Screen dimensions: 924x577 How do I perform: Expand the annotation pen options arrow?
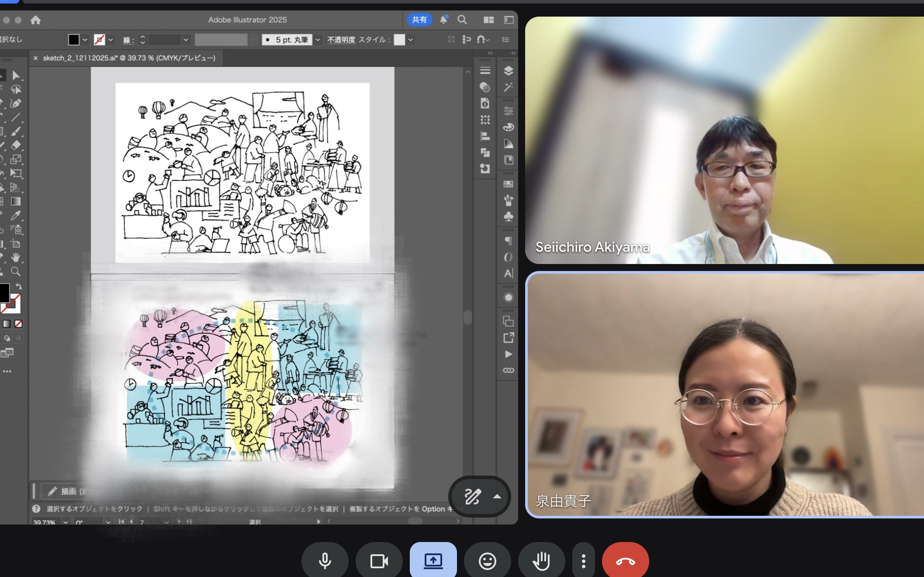point(497,496)
